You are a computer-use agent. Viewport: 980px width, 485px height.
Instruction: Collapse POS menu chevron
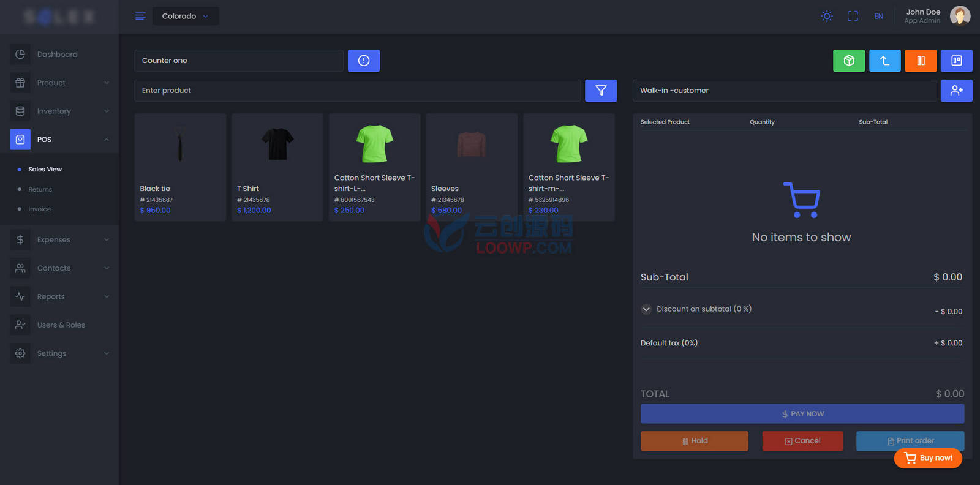pos(107,140)
